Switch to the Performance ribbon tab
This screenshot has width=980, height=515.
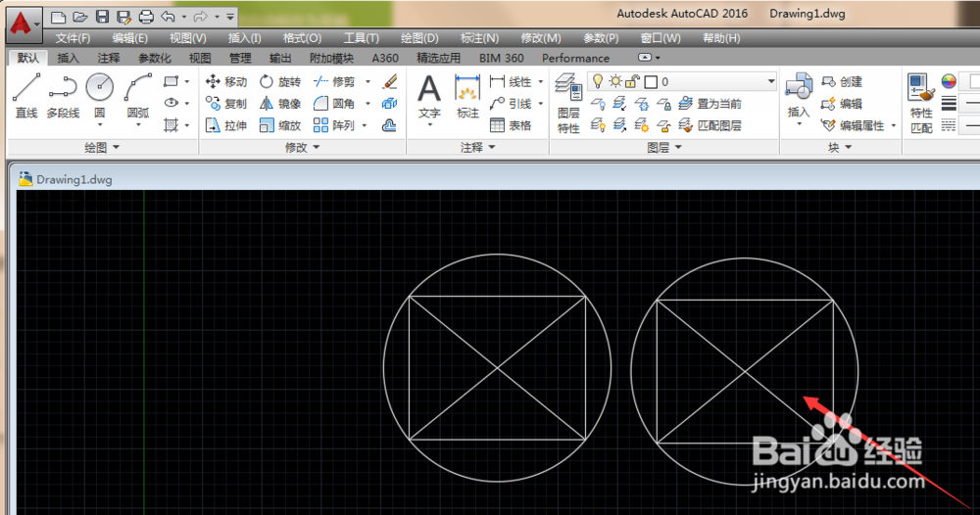[575, 58]
